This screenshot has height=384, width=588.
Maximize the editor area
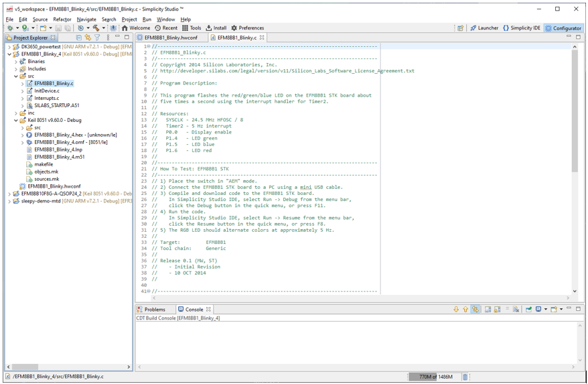578,37
